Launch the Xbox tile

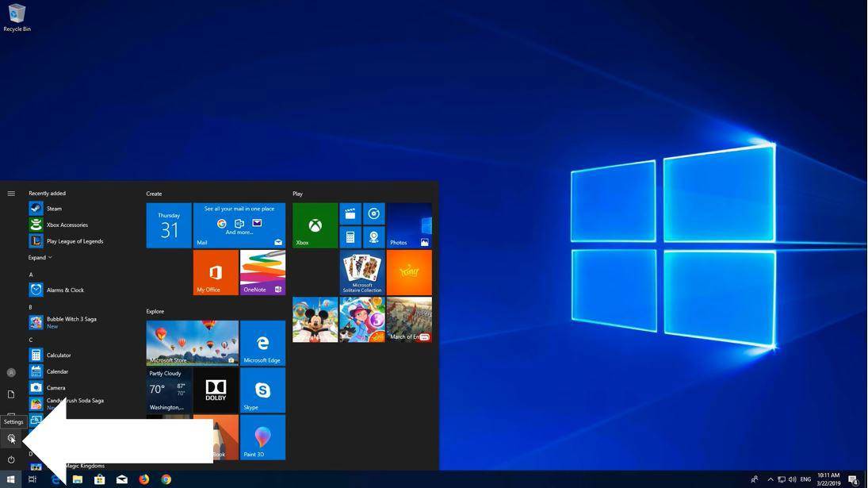315,225
